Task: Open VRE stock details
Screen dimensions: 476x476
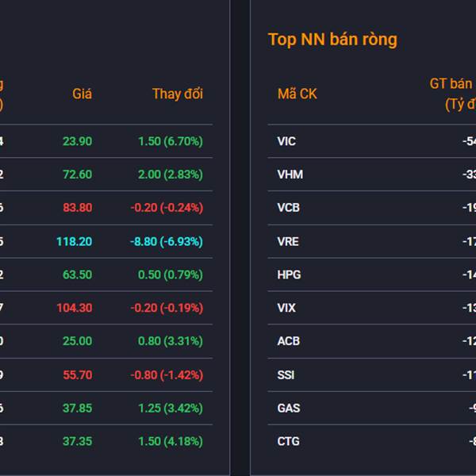Action: click(x=288, y=241)
